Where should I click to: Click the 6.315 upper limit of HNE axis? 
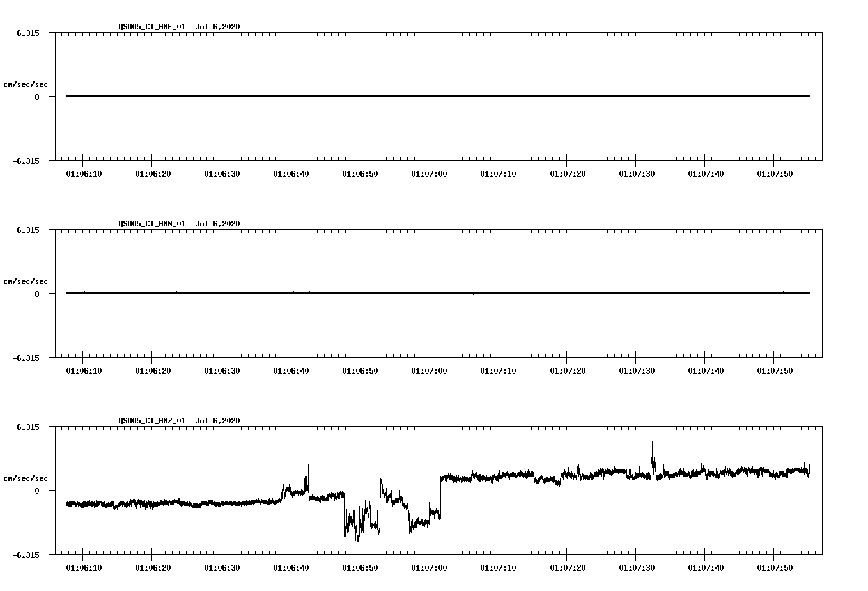28,33
